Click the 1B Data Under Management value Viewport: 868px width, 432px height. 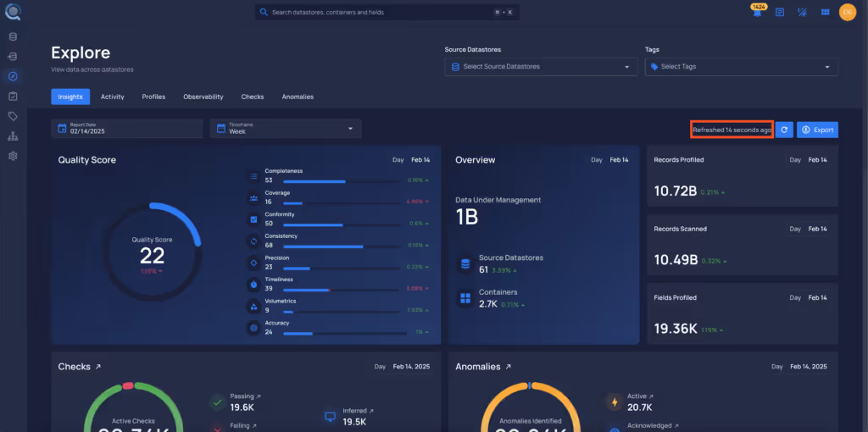click(467, 217)
